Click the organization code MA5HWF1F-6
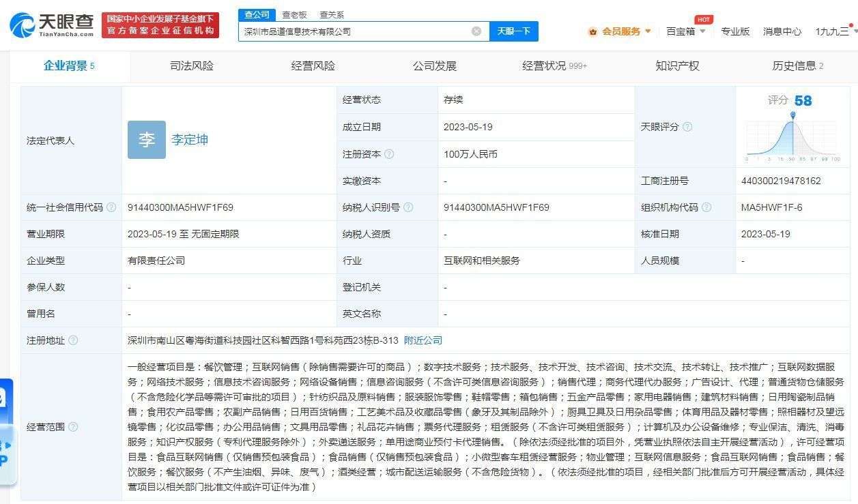 pos(771,207)
